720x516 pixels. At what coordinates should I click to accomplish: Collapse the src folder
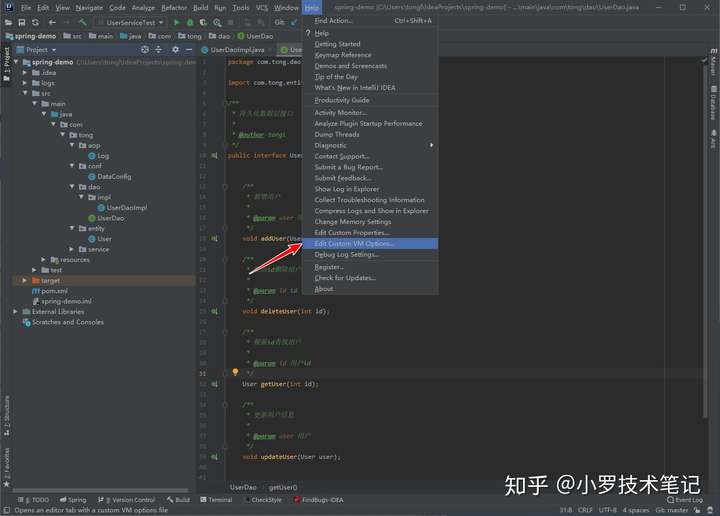pos(25,93)
